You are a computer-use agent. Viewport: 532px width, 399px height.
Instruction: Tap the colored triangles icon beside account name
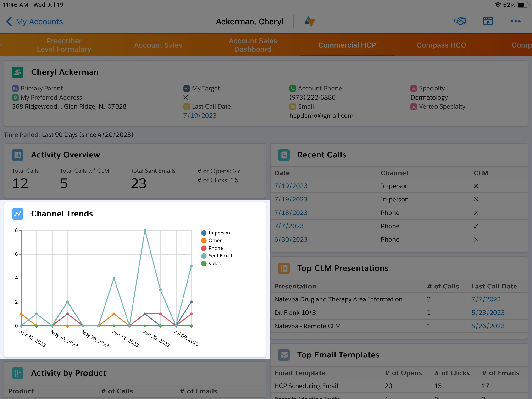(310, 21)
